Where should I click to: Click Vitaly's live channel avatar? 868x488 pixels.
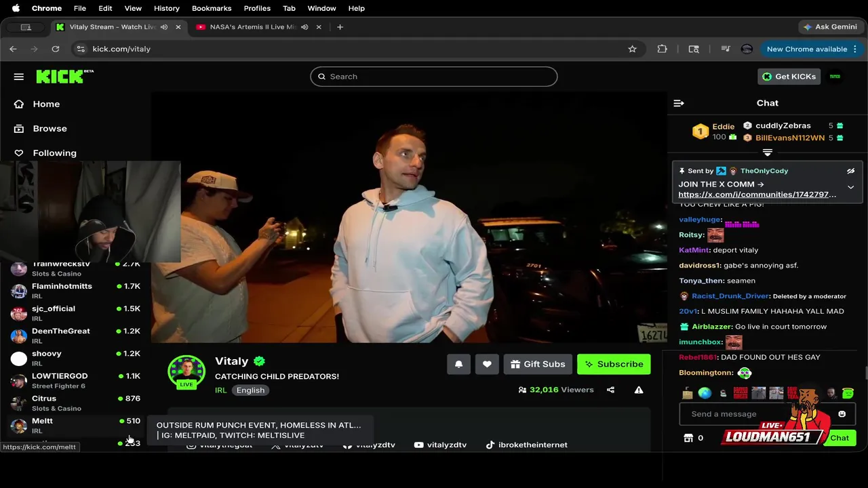click(x=186, y=371)
